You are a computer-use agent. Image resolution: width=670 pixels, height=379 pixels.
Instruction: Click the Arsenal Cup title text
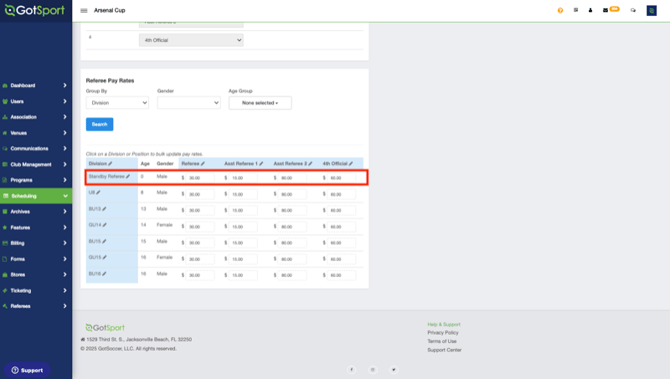109,10
